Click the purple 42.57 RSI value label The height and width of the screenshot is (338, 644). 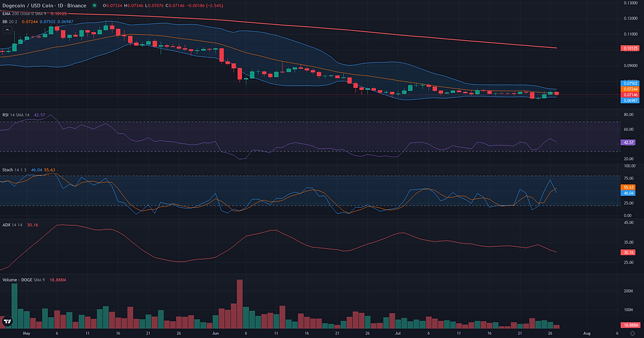[628, 142]
